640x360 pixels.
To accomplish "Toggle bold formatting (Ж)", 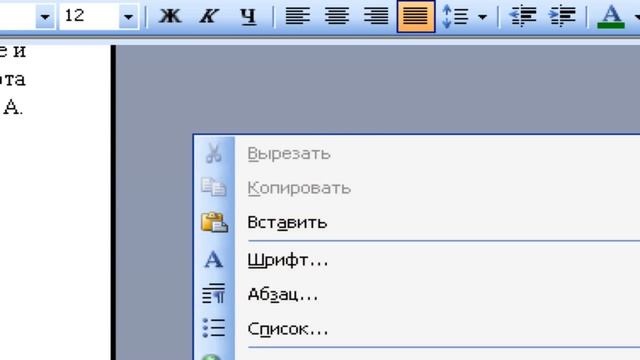I will point(170,16).
